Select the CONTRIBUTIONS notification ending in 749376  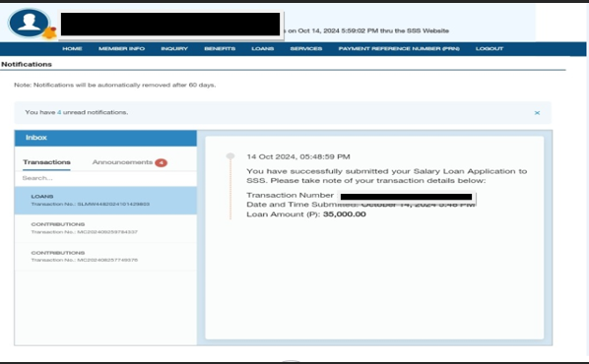[x=105, y=257]
